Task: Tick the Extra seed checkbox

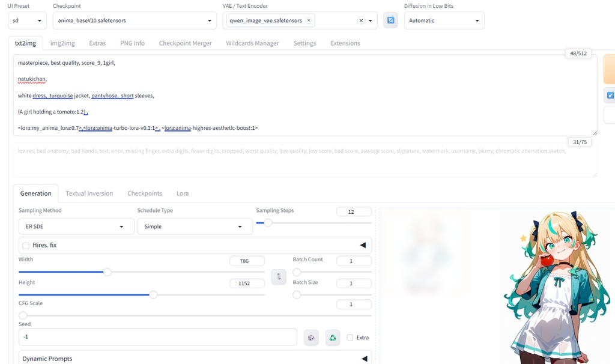Action: tap(350, 338)
